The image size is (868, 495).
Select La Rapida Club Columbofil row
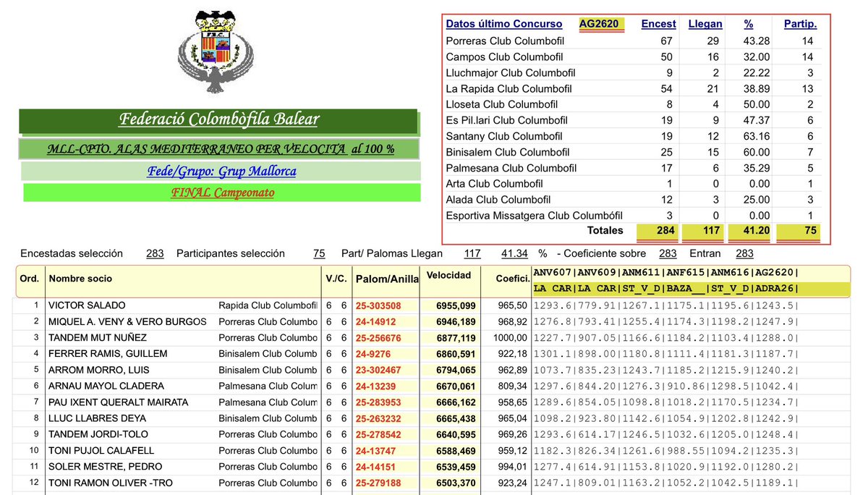pos(634,88)
